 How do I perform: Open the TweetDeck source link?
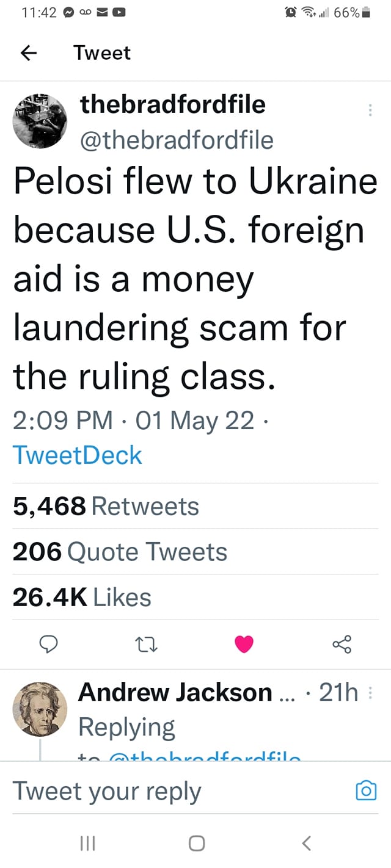(77, 455)
